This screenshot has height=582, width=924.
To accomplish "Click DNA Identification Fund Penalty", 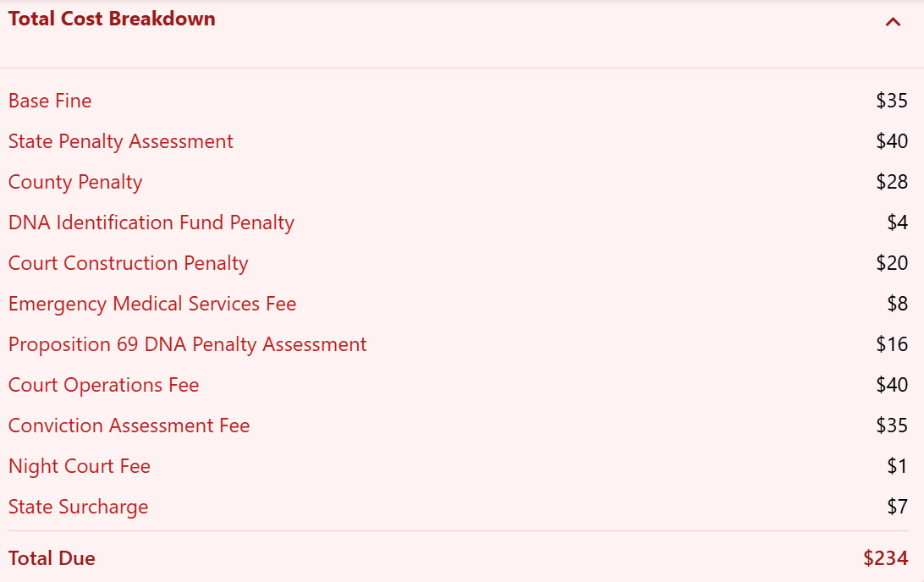I will pyautogui.click(x=151, y=222).
